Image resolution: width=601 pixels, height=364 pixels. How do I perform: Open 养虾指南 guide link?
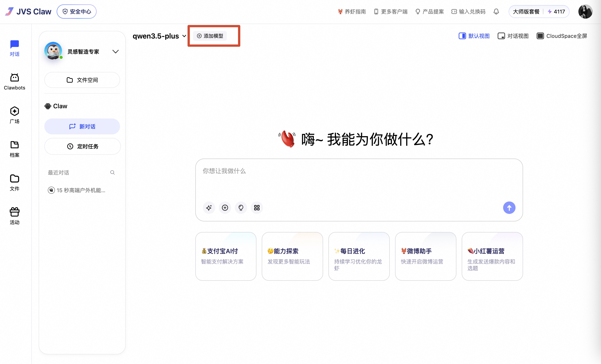coord(352,12)
